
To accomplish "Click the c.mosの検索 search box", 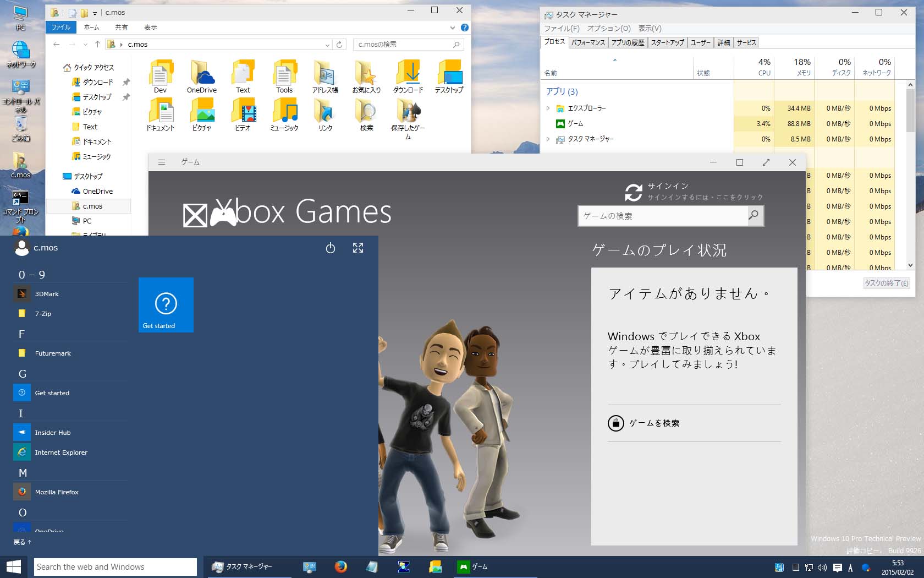I will click(x=408, y=45).
